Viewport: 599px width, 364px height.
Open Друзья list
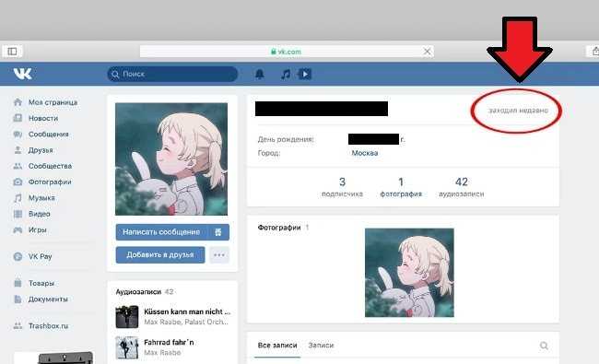point(41,150)
